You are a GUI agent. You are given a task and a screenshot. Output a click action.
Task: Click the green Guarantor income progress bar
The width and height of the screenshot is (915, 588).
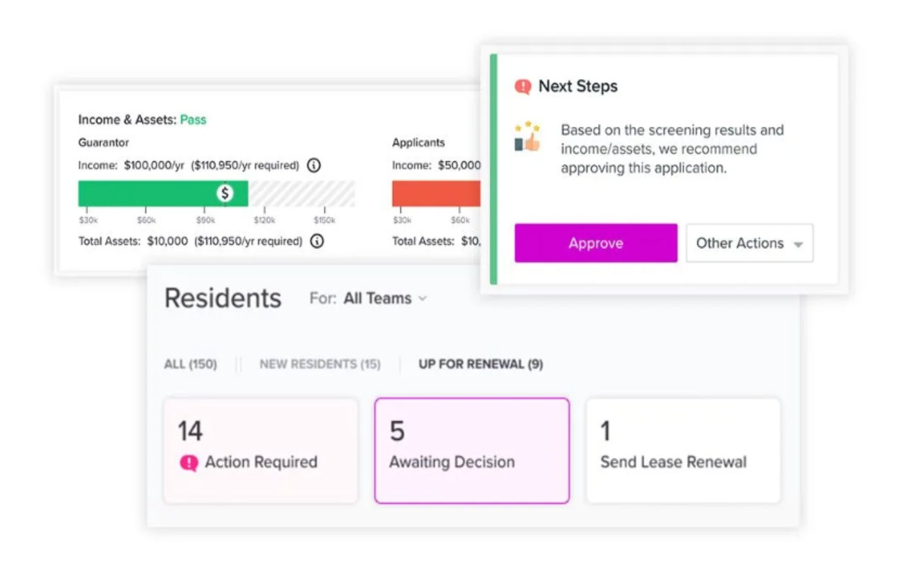[x=163, y=193]
